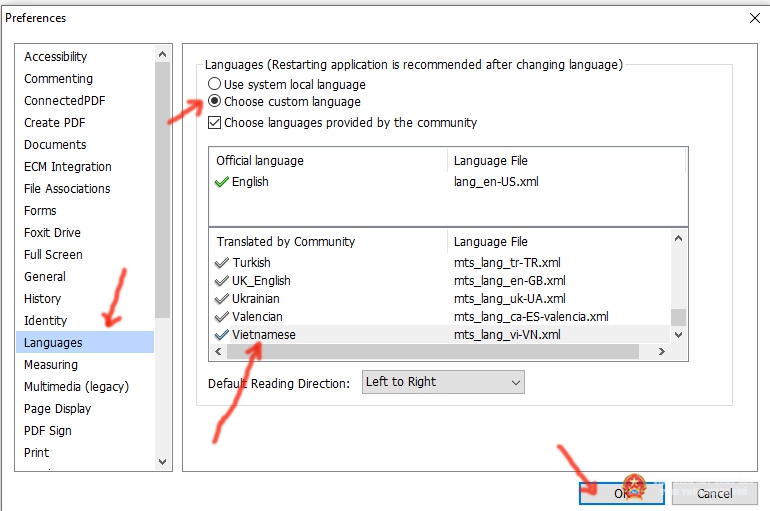This screenshot has height=511, width=770.
Task: Select ConnectedPDF in the category list
Action: [65, 101]
